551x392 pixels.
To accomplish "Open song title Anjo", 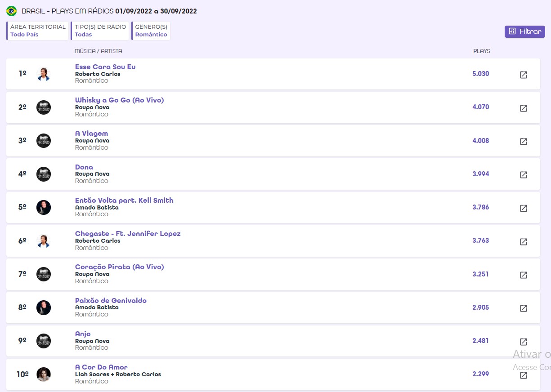I will click(x=83, y=334).
